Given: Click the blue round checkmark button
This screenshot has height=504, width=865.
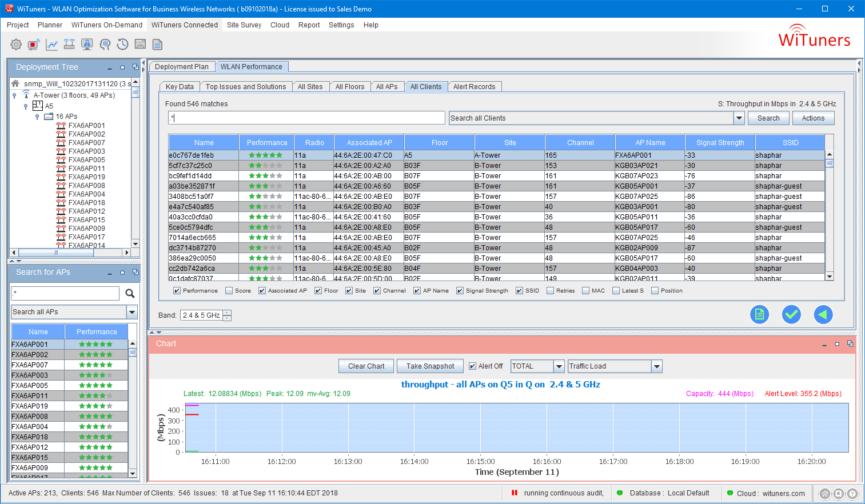Looking at the screenshot, I should (791, 314).
